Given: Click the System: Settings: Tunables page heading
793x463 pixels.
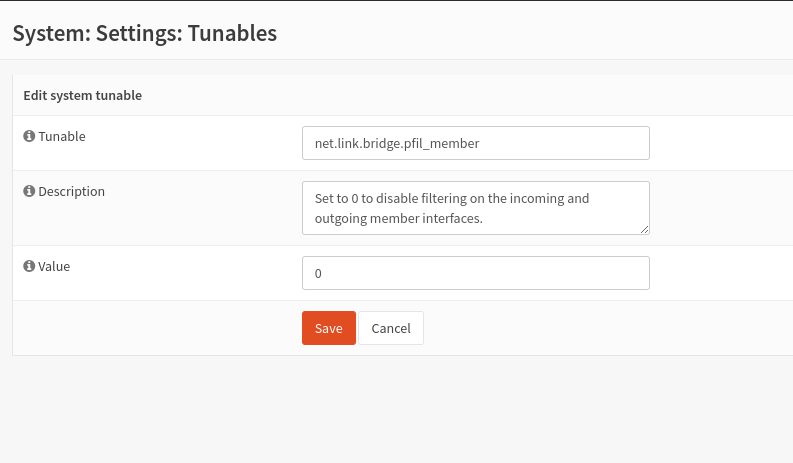Looking at the screenshot, I should coord(144,33).
